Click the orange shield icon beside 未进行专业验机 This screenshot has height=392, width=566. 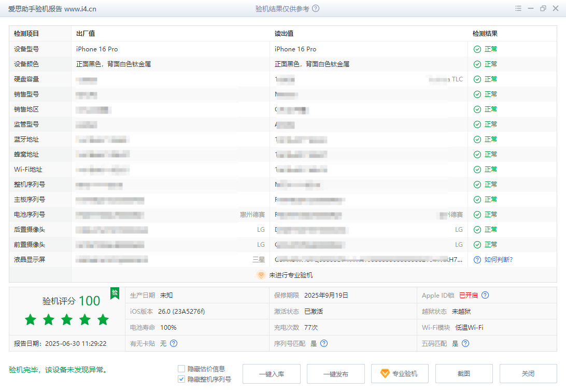tap(261, 275)
